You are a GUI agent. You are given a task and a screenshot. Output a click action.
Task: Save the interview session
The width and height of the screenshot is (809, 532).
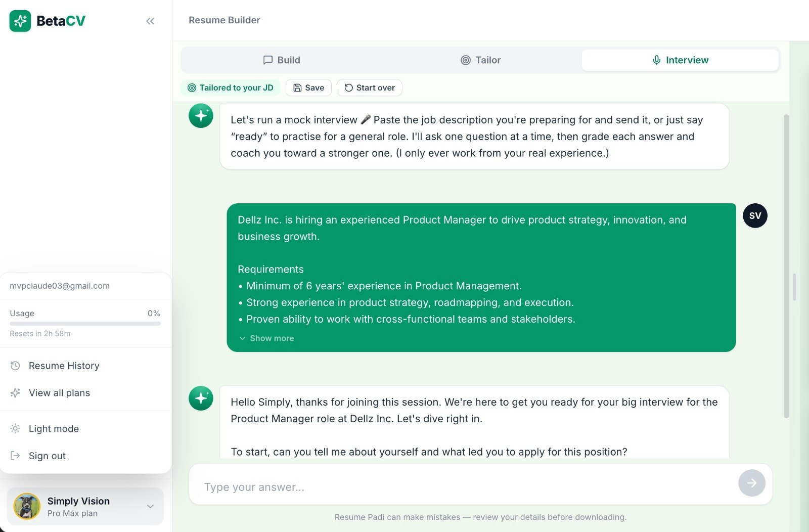pos(308,87)
